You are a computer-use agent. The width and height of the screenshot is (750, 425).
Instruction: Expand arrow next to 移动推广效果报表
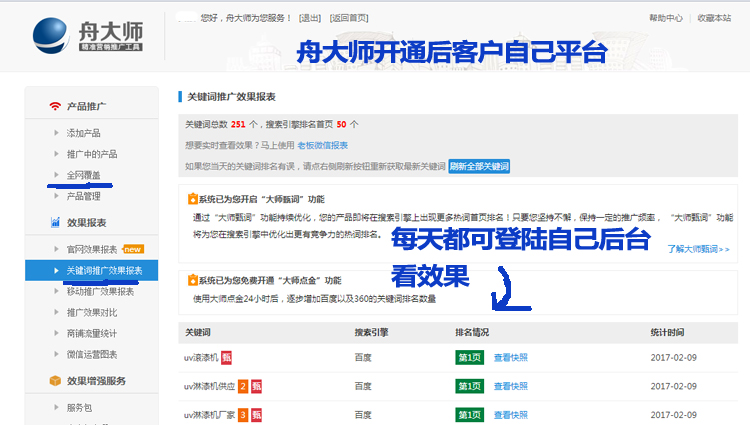click(56, 291)
